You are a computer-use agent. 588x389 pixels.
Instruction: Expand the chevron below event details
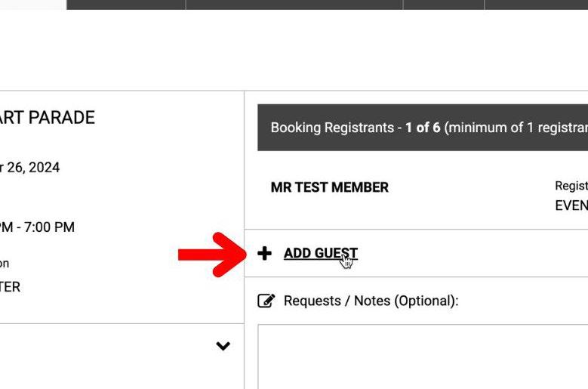pos(223,346)
